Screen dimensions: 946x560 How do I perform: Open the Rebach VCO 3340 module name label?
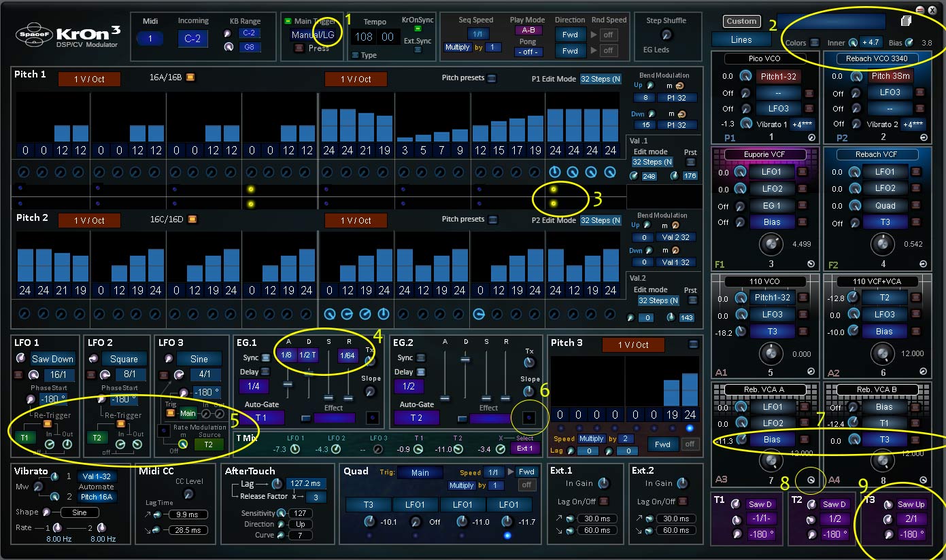(x=876, y=59)
